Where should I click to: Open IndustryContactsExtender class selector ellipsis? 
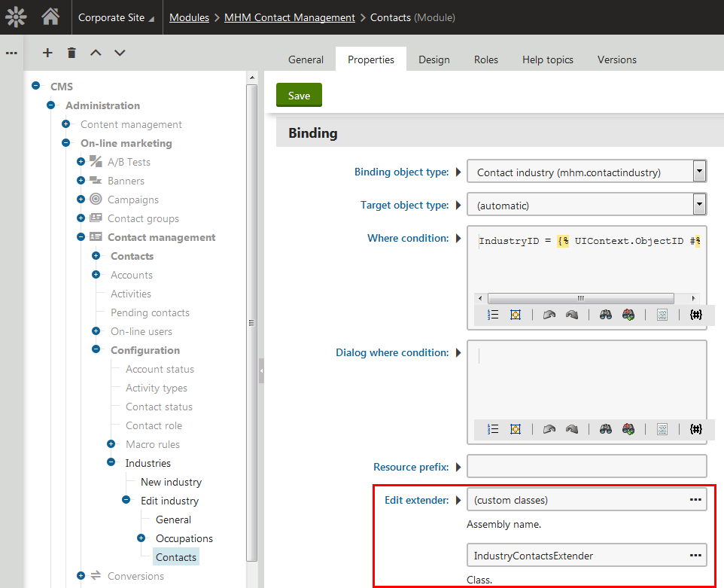[x=695, y=556]
